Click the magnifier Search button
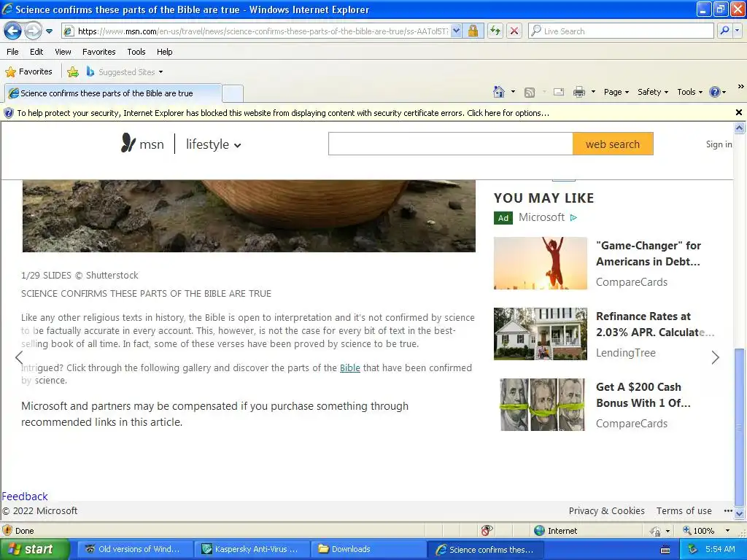The image size is (747, 560). tap(724, 31)
